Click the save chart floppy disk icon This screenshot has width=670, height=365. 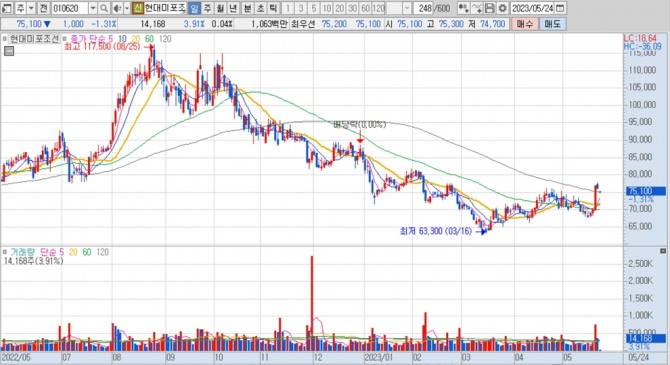(x=490, y=8)
